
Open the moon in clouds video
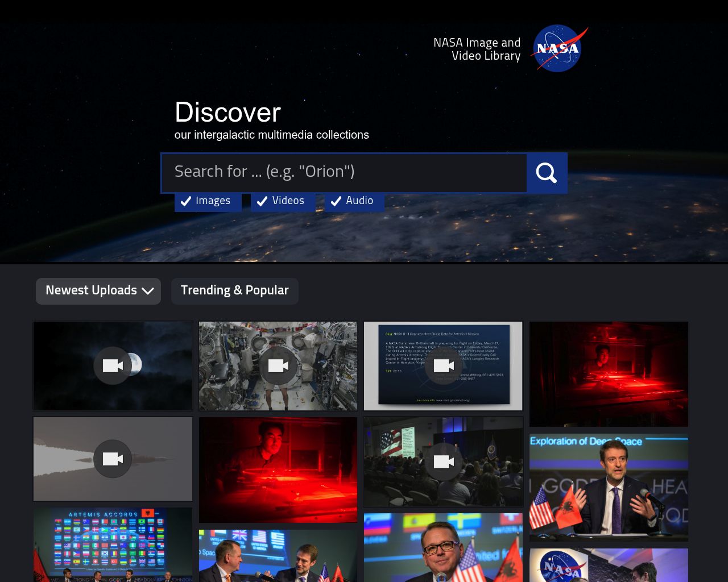113,366
